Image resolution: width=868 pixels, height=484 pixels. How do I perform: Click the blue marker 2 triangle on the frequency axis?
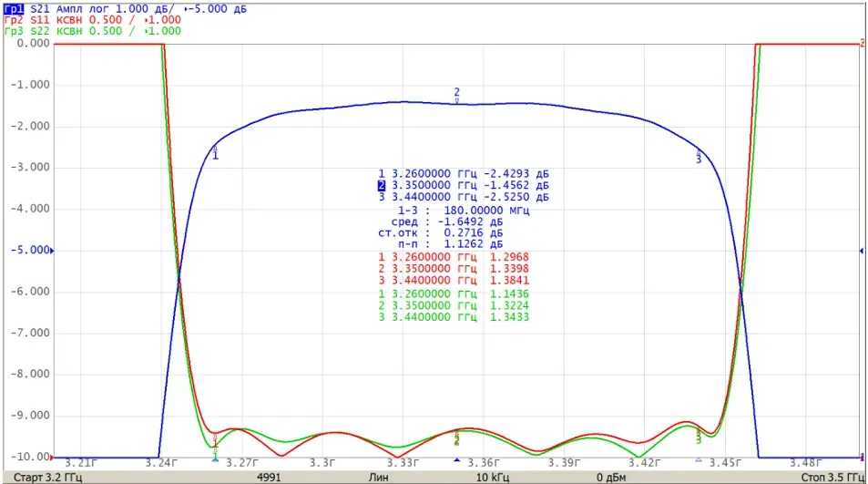[456, 460]
